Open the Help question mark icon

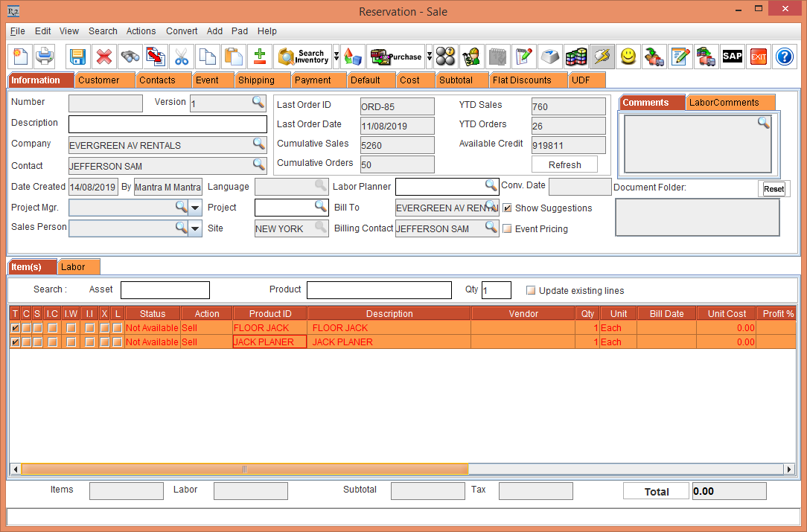pyautogui.click(x=785, y=57)
